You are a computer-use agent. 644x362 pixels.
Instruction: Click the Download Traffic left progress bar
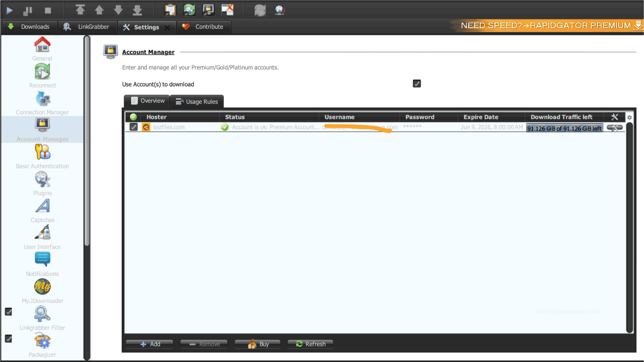coord(564,128)
